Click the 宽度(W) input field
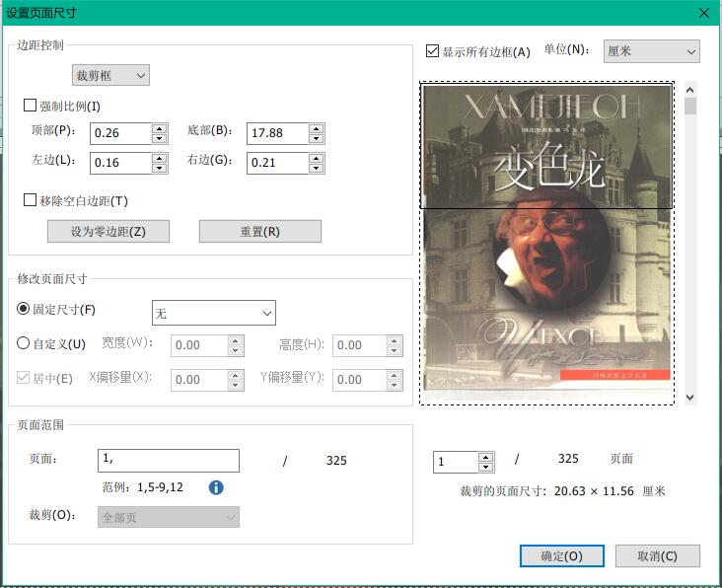Screen dimensions: 722x588 point(199,346)
